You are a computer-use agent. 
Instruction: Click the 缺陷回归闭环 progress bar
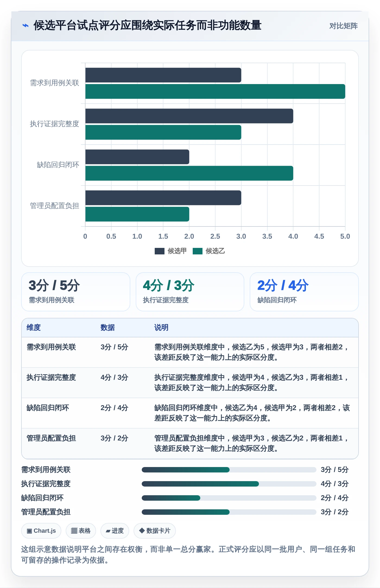point(229,498)
